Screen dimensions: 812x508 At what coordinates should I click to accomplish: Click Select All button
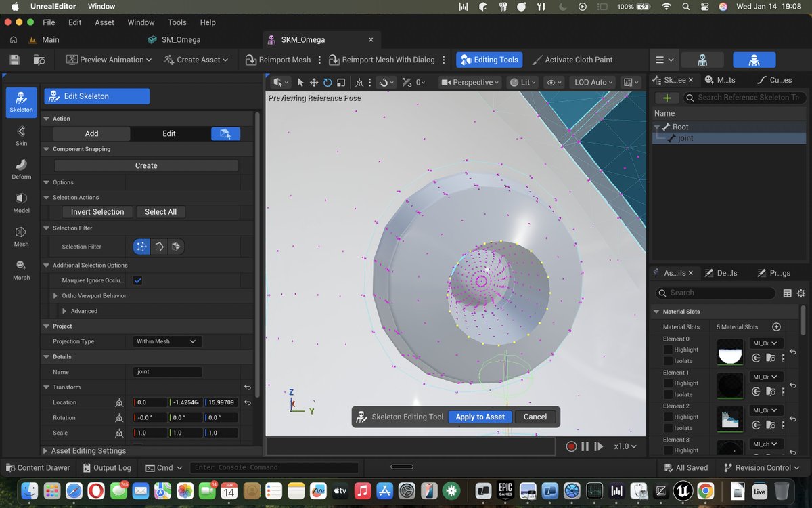[x=161, y=212]
